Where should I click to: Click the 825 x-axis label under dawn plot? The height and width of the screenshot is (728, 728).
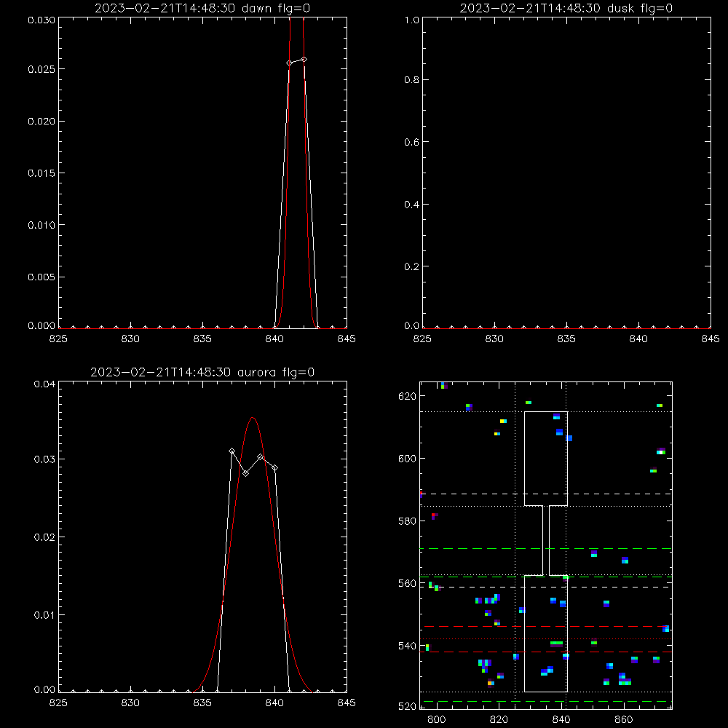[58, 339]
